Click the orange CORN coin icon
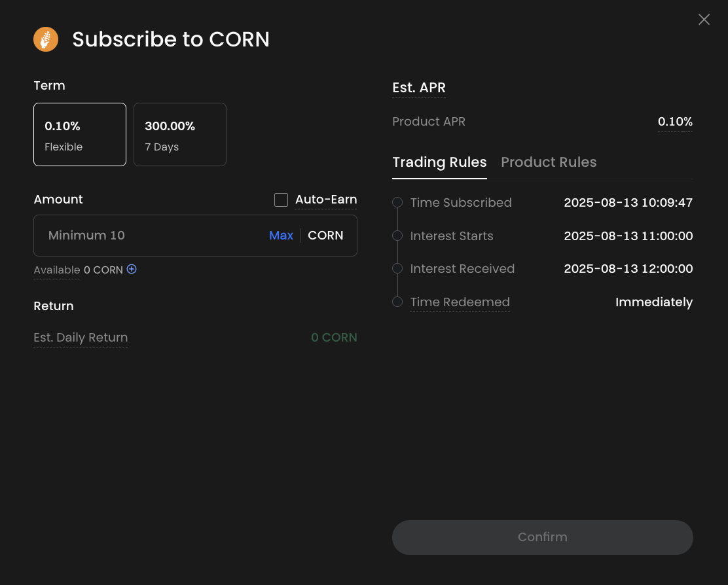 (x=46, y=39)
